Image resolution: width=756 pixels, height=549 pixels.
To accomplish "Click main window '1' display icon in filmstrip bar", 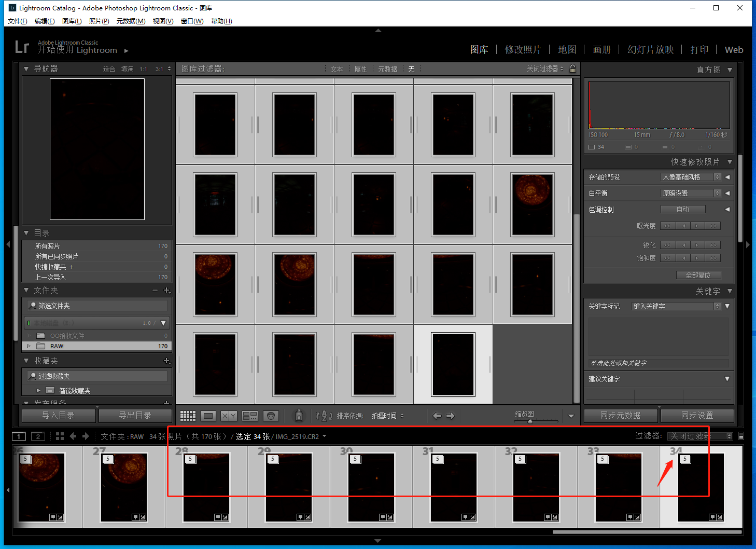I will tap(19, 436).
